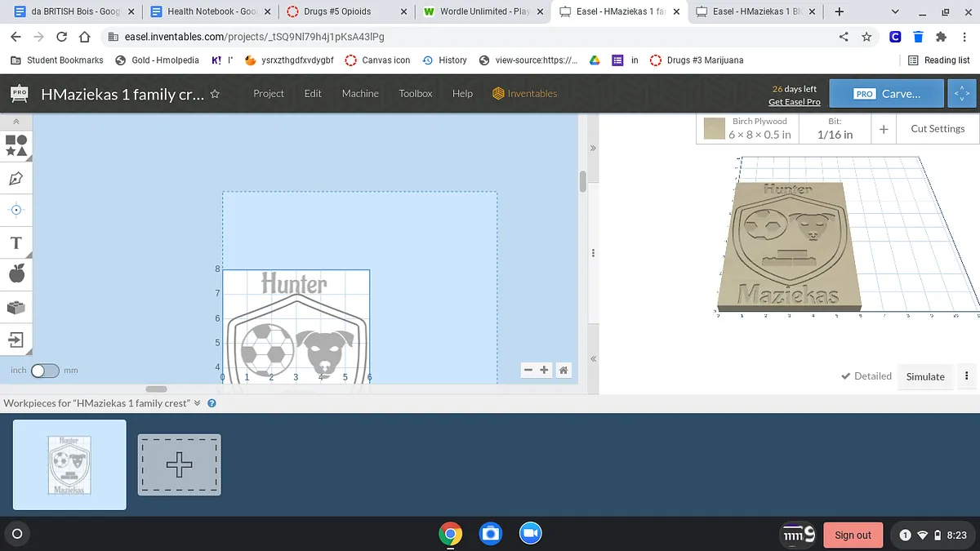This screenshot has width=980, height=551.
Task: Collapse the left tool panel chevron
Action: (x=16, y=121)
